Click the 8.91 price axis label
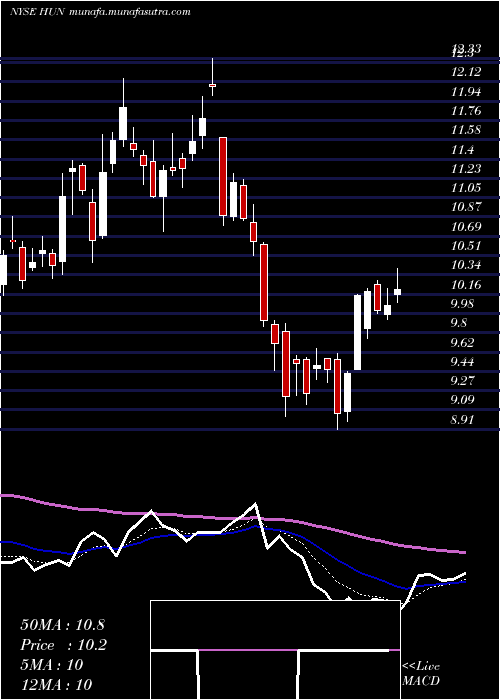 coord(462,419)
